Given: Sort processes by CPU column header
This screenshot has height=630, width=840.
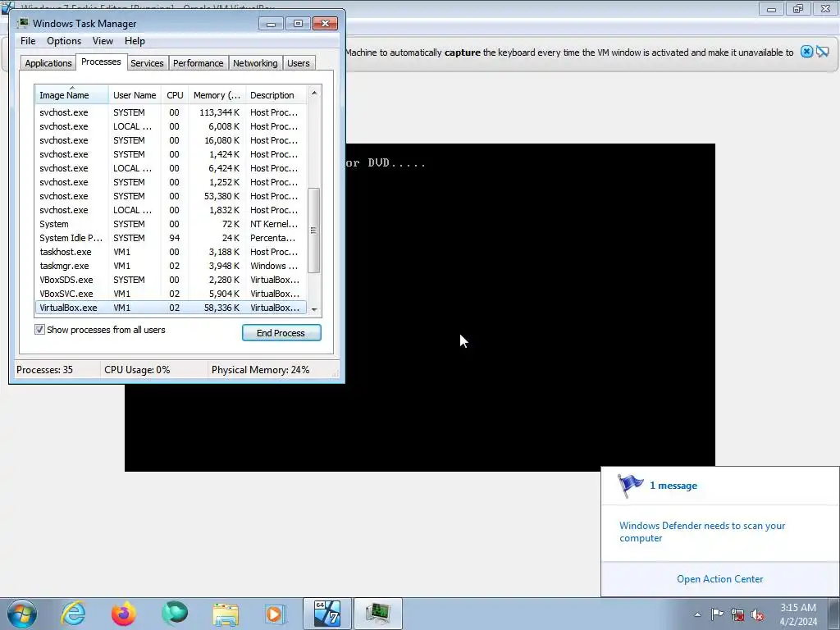Looking at the screenshot, I should click(175, 95).
